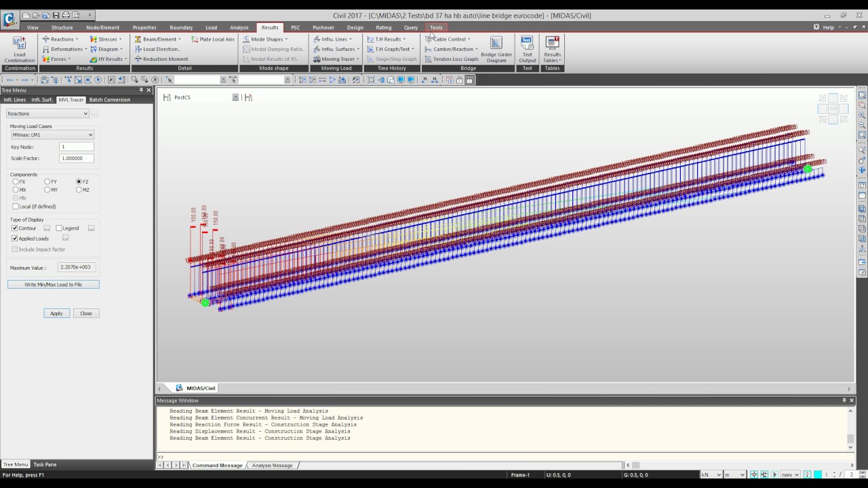This screenshot has width=868, height=488.
Task: Click the stage icon left of PostCS
Action: click(167, 98)
